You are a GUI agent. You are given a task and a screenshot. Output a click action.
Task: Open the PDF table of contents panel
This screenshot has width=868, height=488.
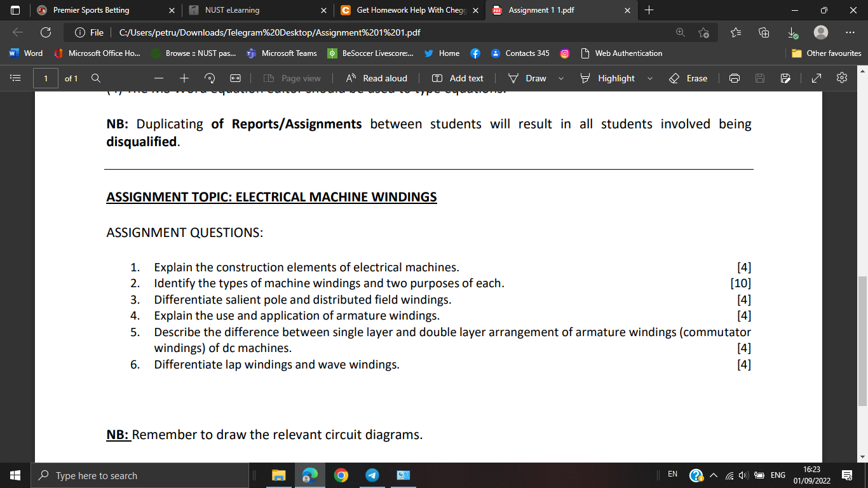17,78
